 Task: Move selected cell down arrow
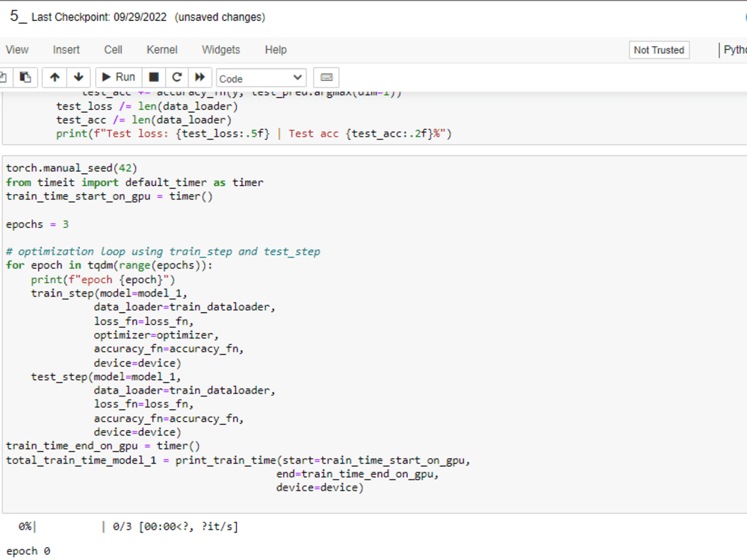pos(78,77)
